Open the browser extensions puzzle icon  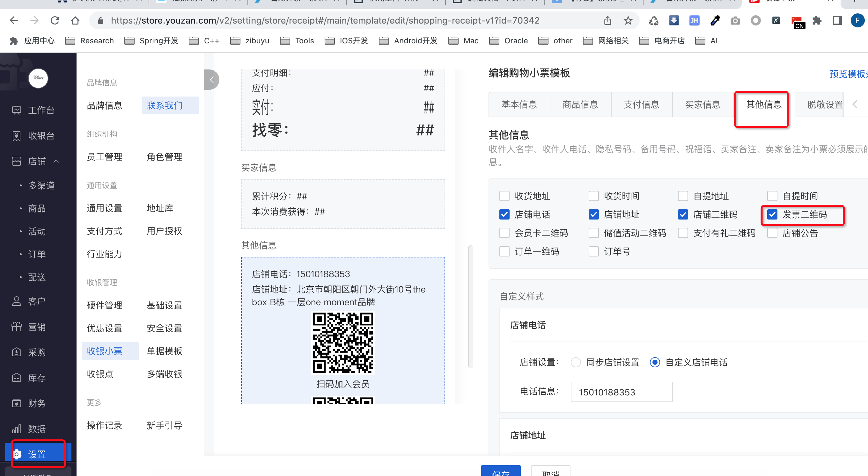coord(817,20)
